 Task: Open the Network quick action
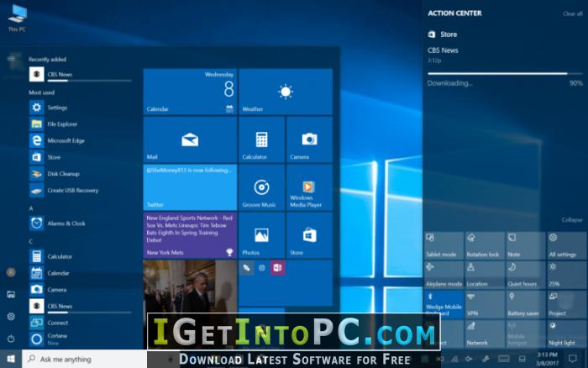click(484, 334)
